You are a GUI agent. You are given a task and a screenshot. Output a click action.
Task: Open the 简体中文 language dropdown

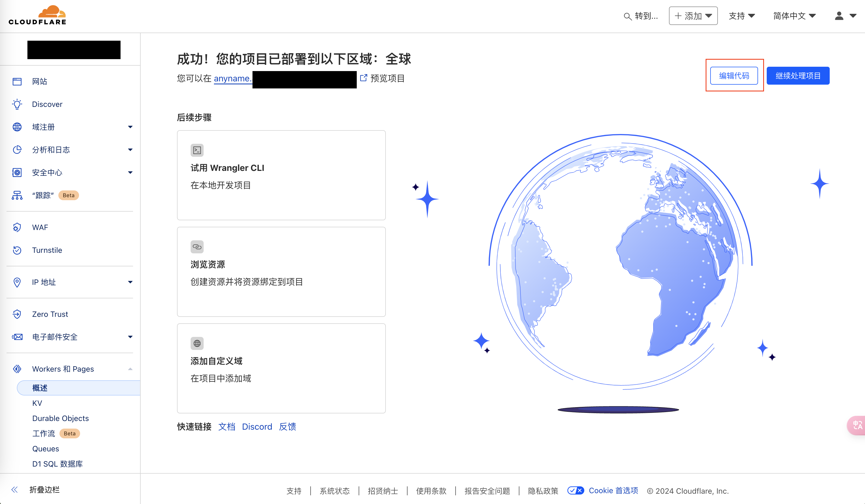(x=794, y=16)
